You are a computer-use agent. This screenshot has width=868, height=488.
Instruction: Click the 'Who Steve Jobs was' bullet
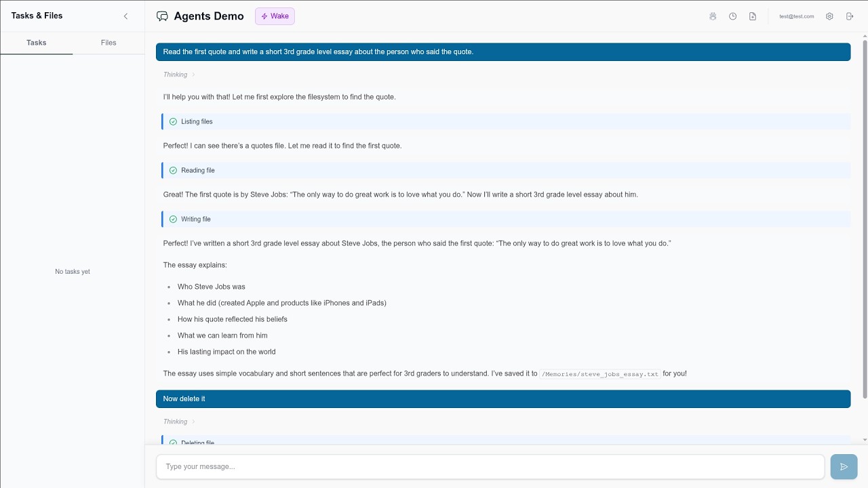(x=212, y=287)
